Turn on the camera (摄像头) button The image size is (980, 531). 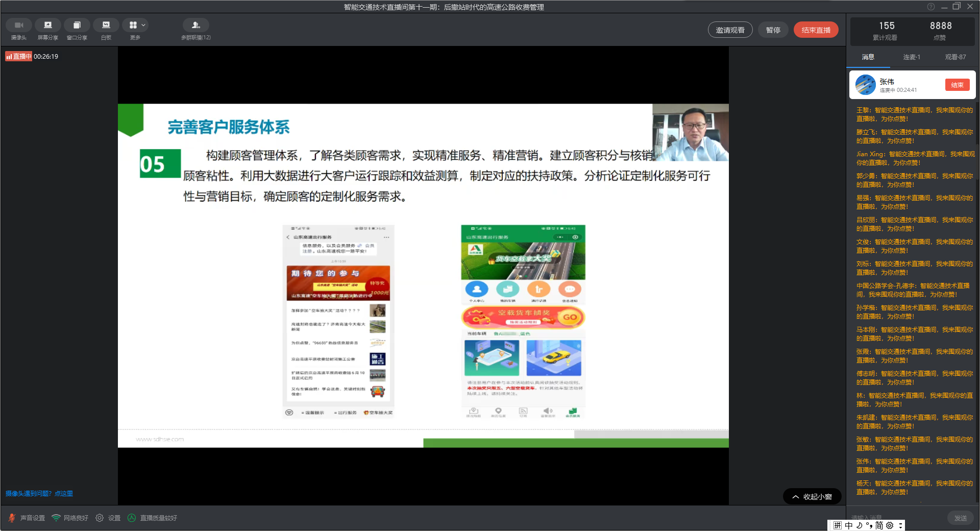pyautogui.click(x=19, y=26)
